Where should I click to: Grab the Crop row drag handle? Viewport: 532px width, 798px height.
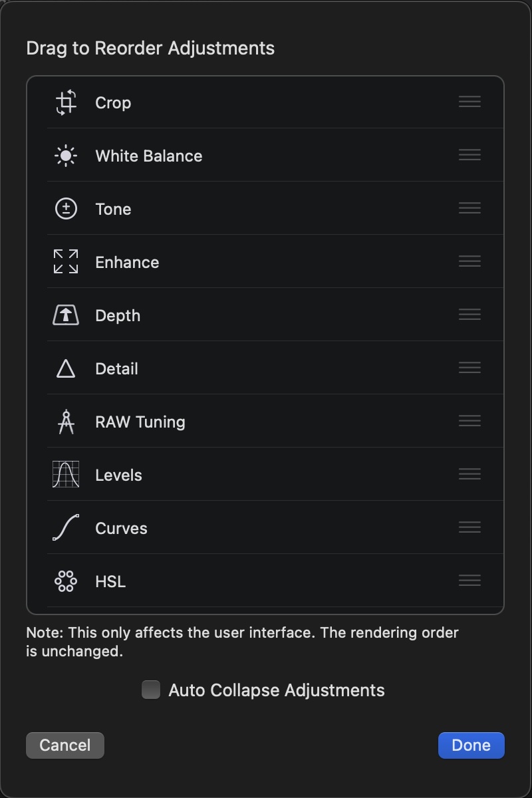pyautogui.click(x=469, y=102)
